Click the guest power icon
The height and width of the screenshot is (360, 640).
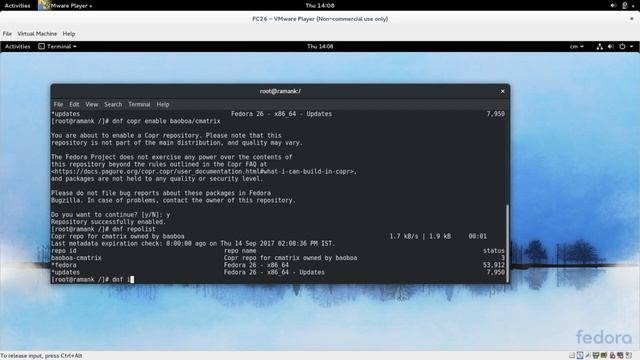pos(622,47)
